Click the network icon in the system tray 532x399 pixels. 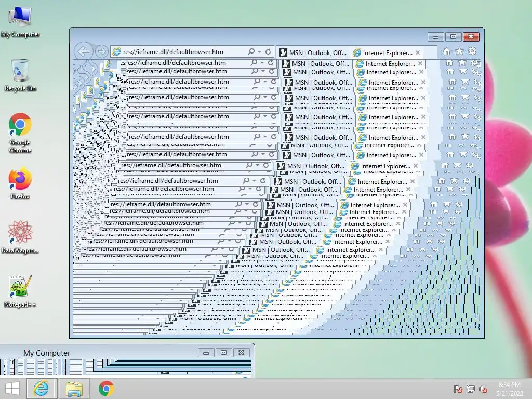coord(471,389)
